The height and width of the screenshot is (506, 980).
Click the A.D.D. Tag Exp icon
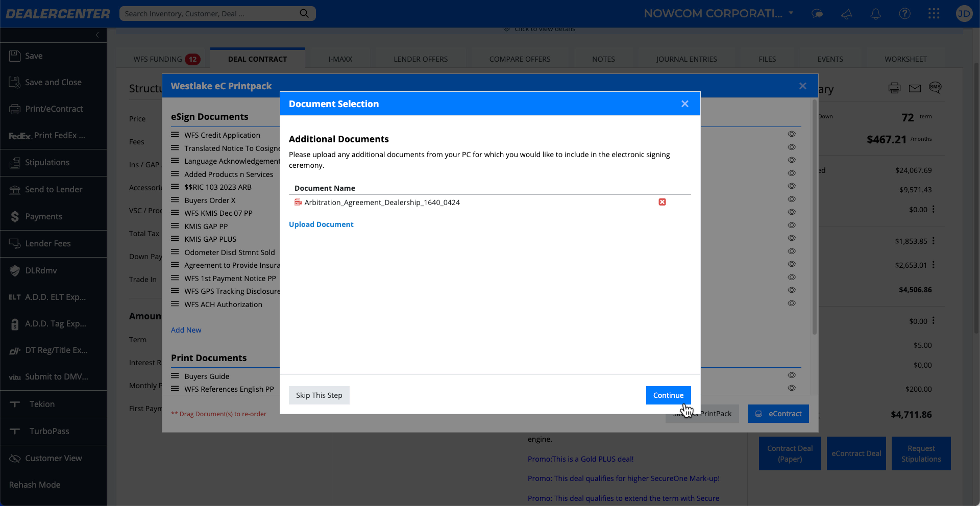coord(15,323)
